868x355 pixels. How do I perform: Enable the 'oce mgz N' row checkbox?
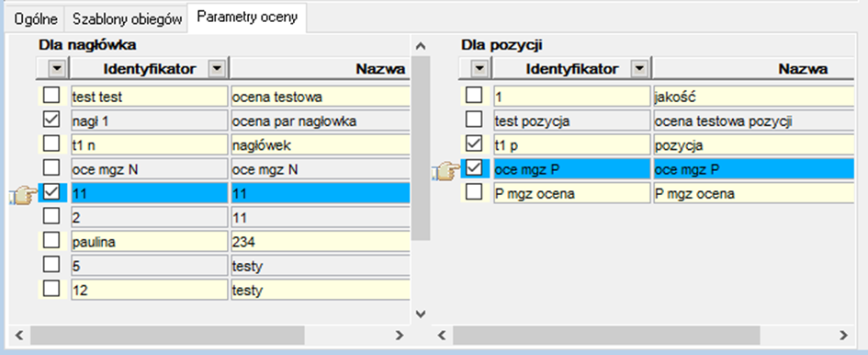coord(51,168)
